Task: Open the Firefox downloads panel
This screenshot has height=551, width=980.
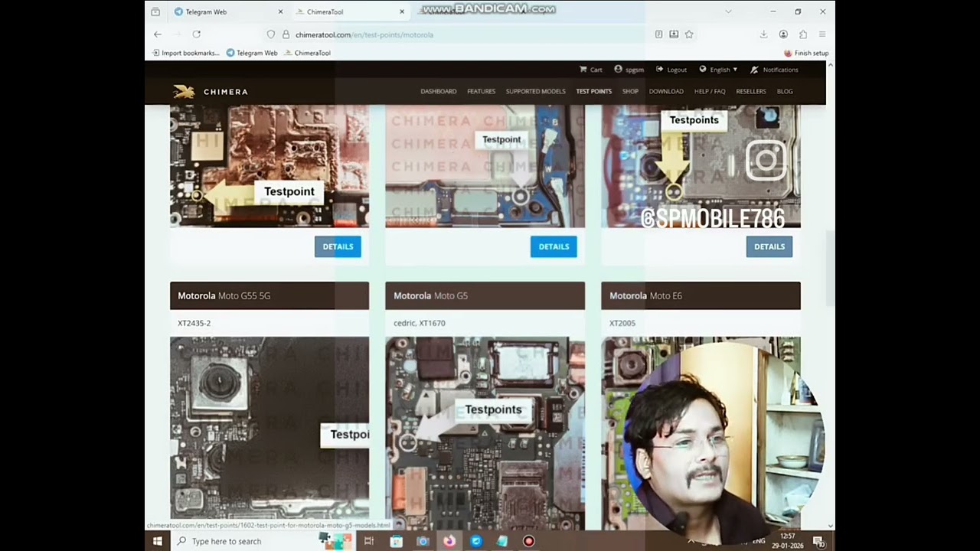Action: click(x=763, y=34)
